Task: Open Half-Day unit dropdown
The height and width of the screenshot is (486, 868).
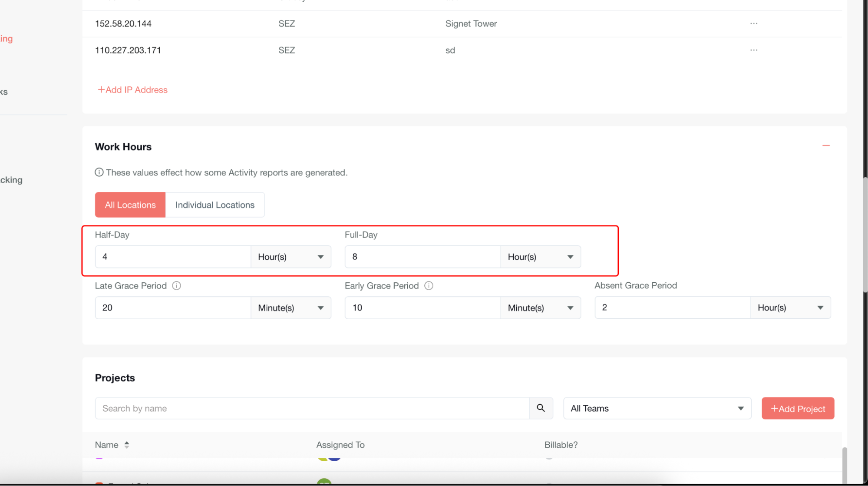Action: pos(290,257)
